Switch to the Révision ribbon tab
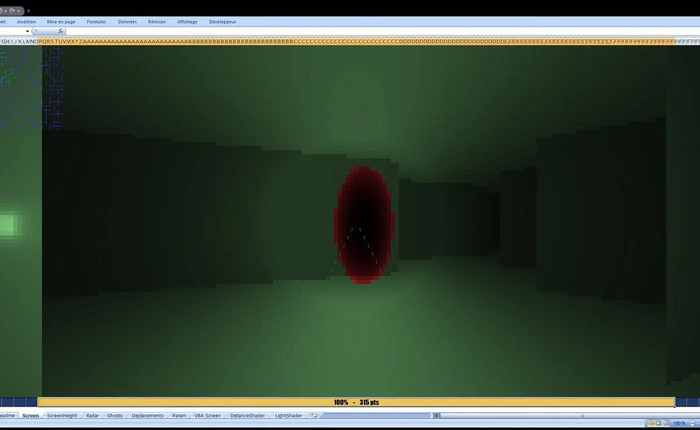700x430 pixels. [x=157, y=21]
